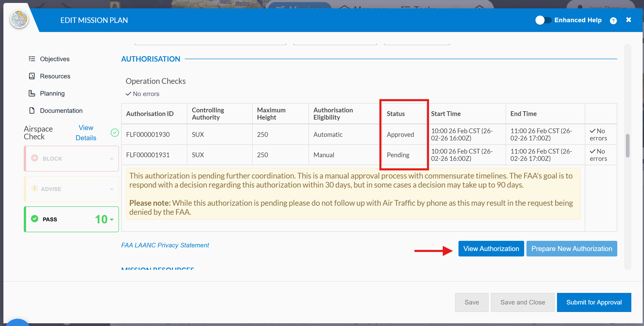Expand the PASS results dropdown arrow
The image size is (644, 326).
tap(111, 220)
